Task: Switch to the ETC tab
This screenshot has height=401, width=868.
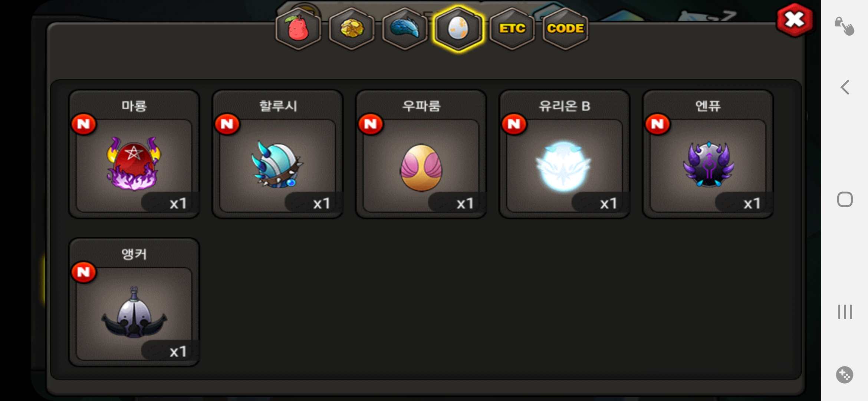Action: [x=512, y=29]
